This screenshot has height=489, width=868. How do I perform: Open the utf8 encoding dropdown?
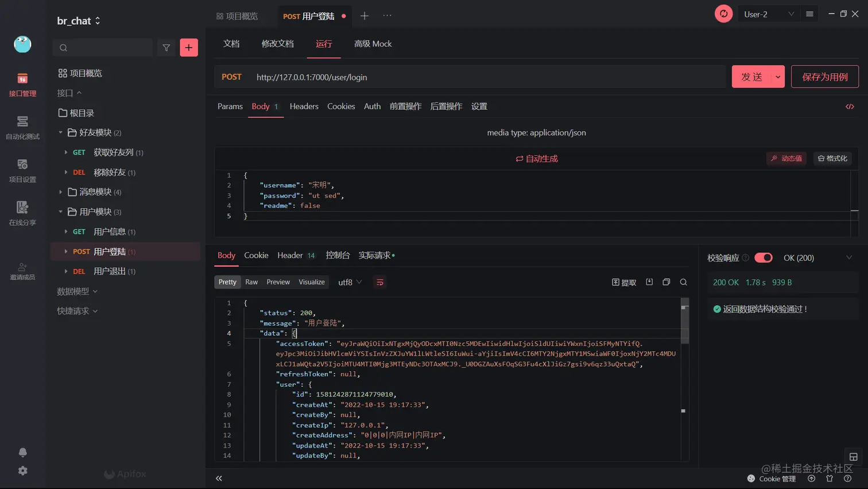[x=350, y=282]
